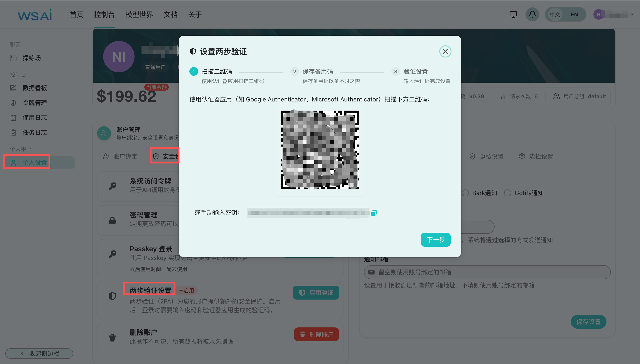Click the 两步验证设置 shield icon
This screenshot has height=364, width=640.
point(112,296)
